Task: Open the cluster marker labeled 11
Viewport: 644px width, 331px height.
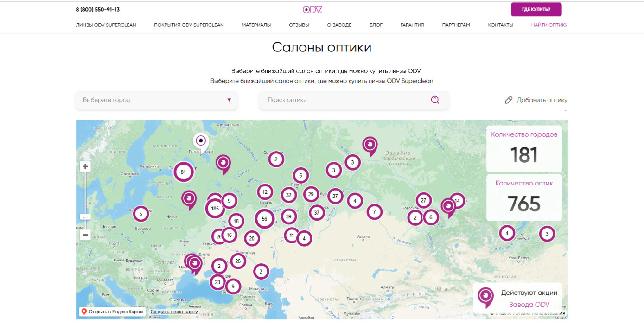Action: (x=292, y=236)
